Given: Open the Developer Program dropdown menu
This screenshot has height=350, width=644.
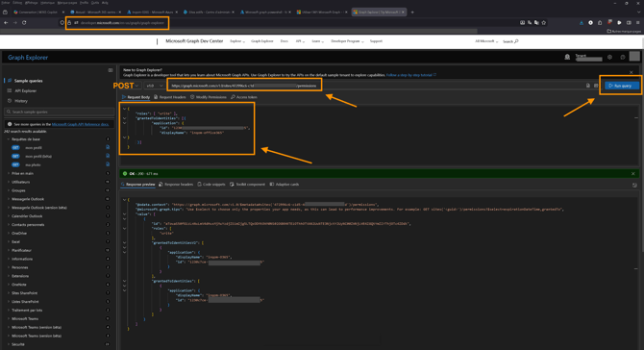Looking at the screenshot, I should click(x=347, y=41).
